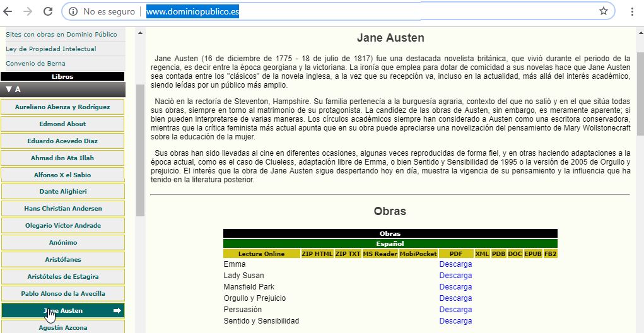Click the 'Persuasión' title text
Screen dimensions: 644x333
(242, 310)
